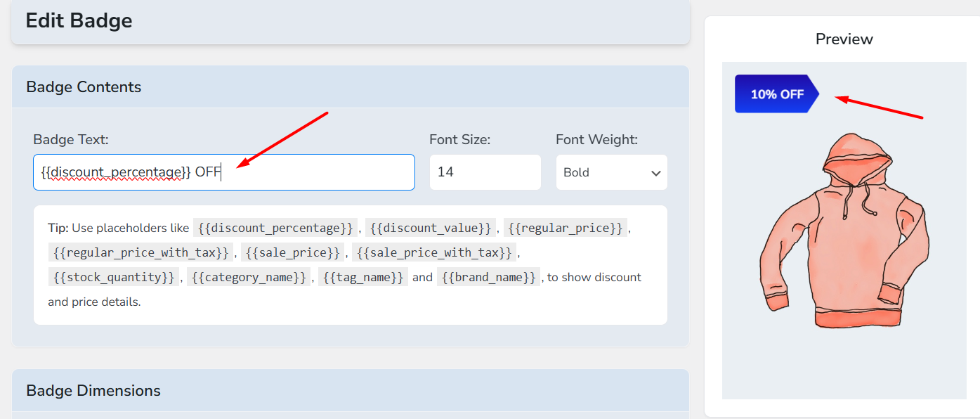Image resolution: width=980 pixels, height=419 pixels.
Task: Click the {{sale_price}} placeholder tag
Action: click(x=293, y=252)
